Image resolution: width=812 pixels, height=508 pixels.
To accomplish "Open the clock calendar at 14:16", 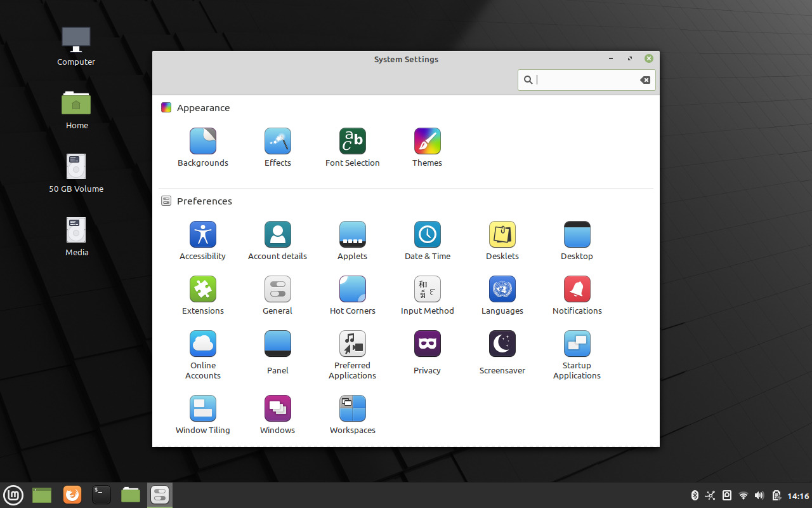I will point(798,496).
